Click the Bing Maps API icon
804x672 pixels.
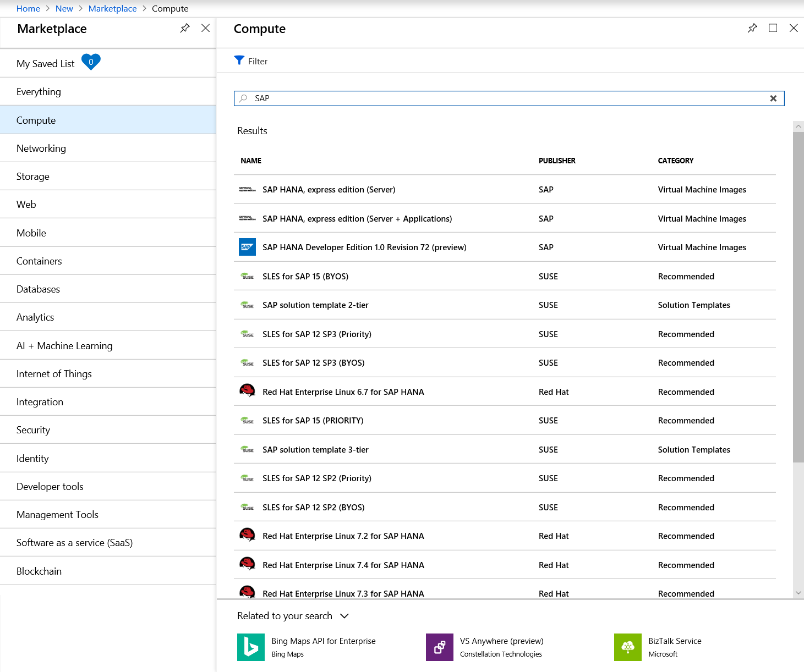click(251, 647)
